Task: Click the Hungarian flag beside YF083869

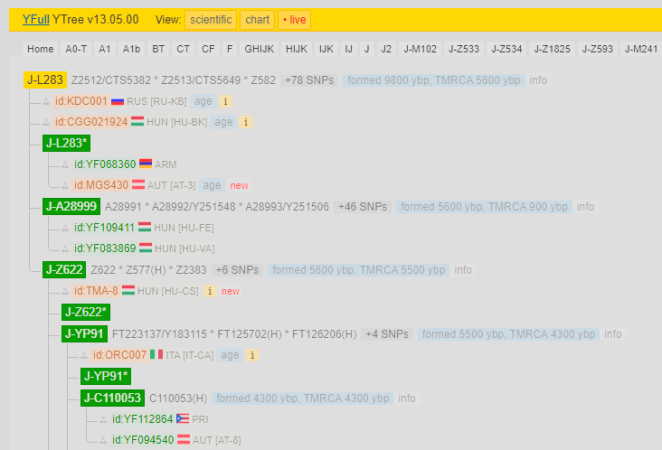Action: [x=146, y=248]
